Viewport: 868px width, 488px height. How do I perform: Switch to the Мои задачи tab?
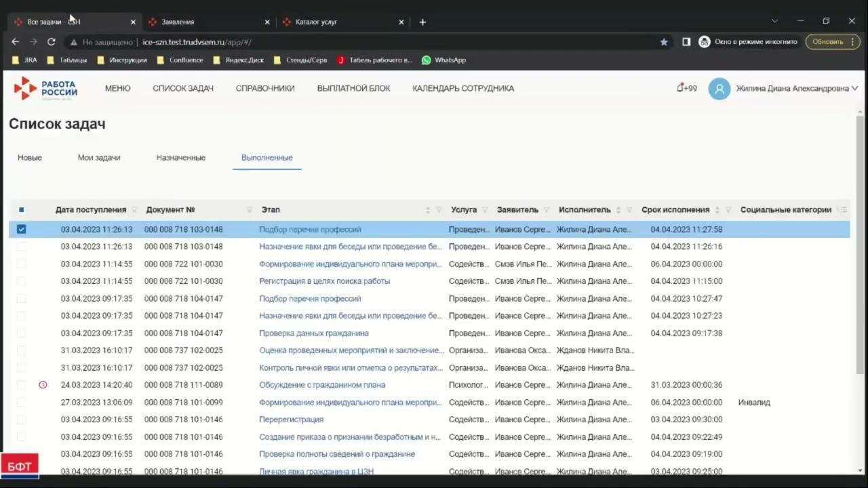click(x=99, y=158)
